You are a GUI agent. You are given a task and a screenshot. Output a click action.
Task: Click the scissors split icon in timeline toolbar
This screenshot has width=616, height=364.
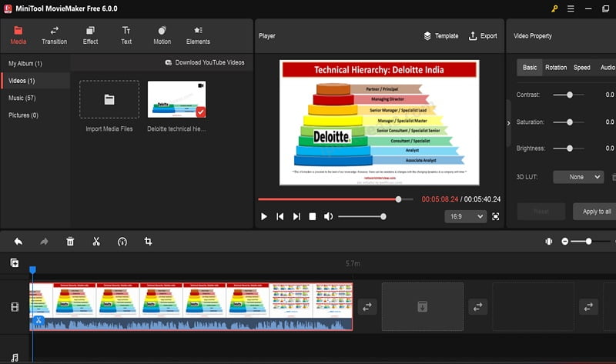pos(96,242)
